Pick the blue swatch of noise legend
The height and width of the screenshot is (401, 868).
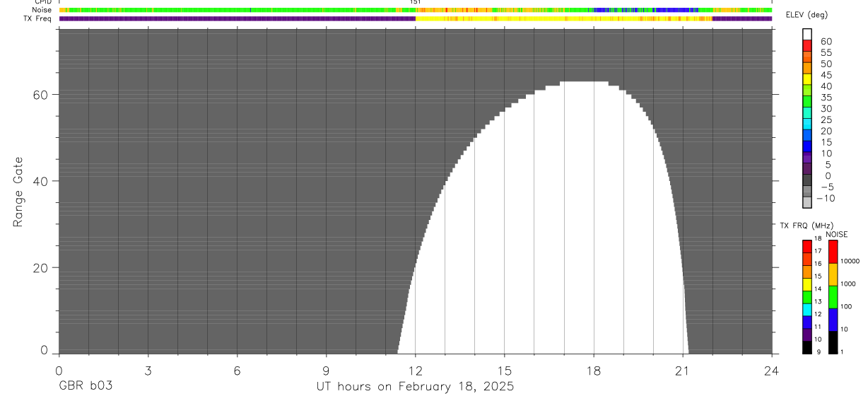click(833, 320)
